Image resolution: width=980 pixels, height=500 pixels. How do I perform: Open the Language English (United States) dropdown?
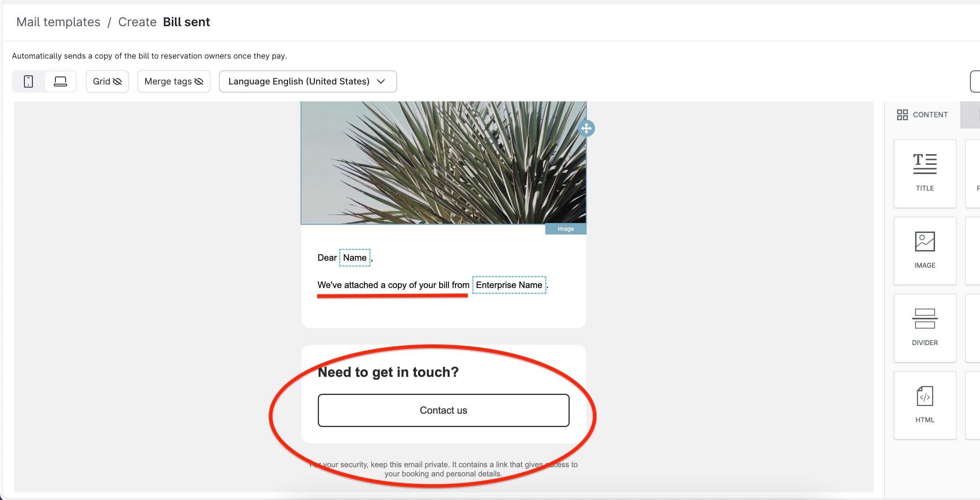308,81
